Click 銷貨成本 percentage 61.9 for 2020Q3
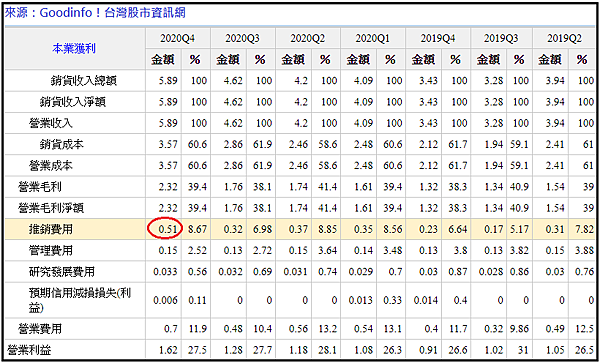 (262, 144)
